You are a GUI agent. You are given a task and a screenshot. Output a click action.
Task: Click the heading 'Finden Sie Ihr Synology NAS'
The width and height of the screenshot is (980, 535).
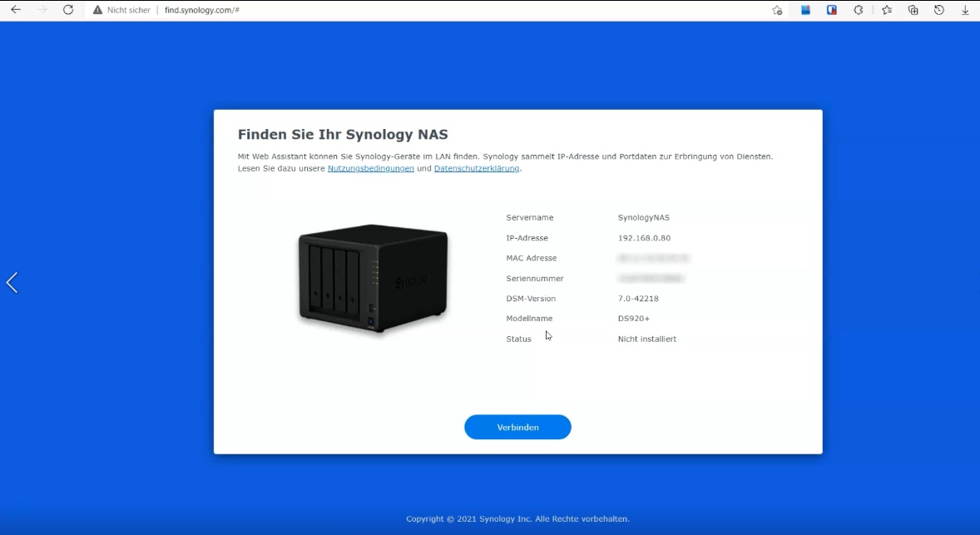343,135
